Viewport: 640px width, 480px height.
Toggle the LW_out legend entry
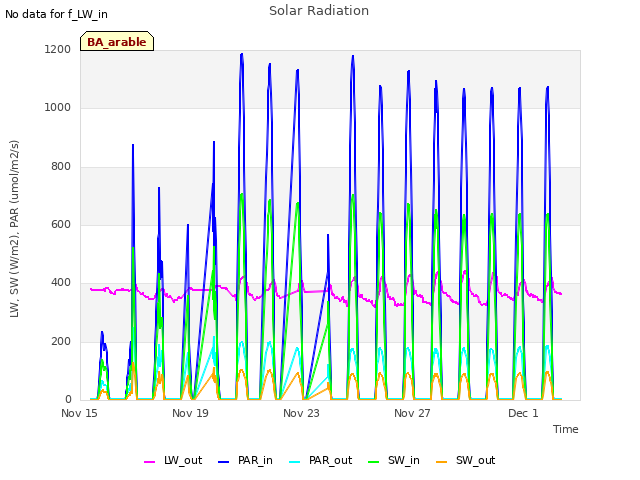[173, 460]
